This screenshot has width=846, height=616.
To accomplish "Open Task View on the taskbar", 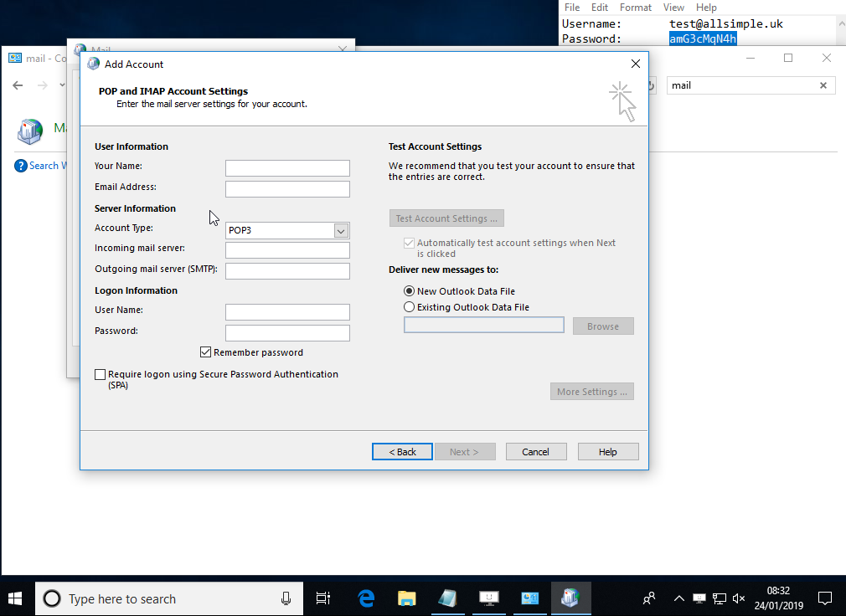I will pos(322,598).
